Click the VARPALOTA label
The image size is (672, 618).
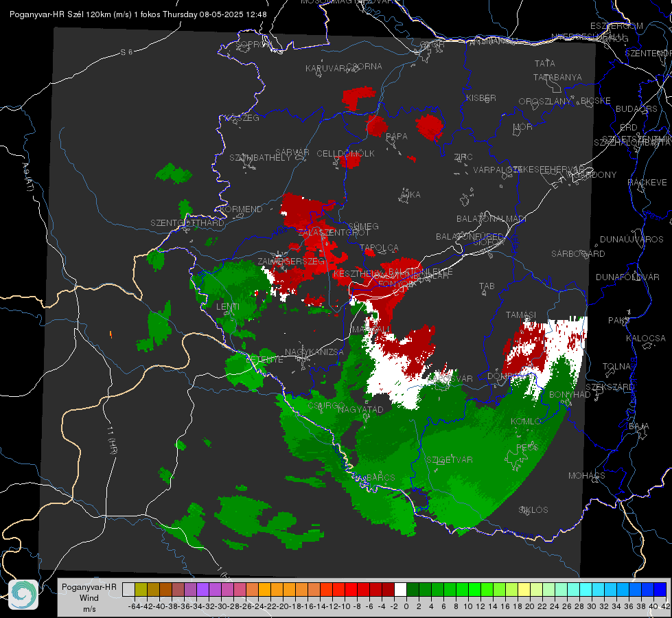(x=494, y=170)
